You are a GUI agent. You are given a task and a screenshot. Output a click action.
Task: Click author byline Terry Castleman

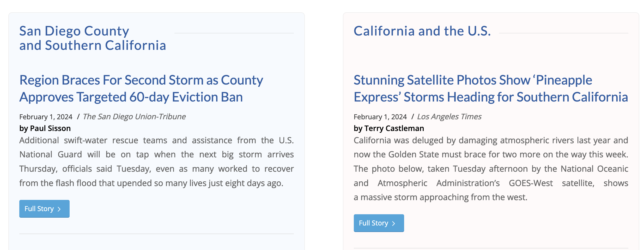pos(389,128)
